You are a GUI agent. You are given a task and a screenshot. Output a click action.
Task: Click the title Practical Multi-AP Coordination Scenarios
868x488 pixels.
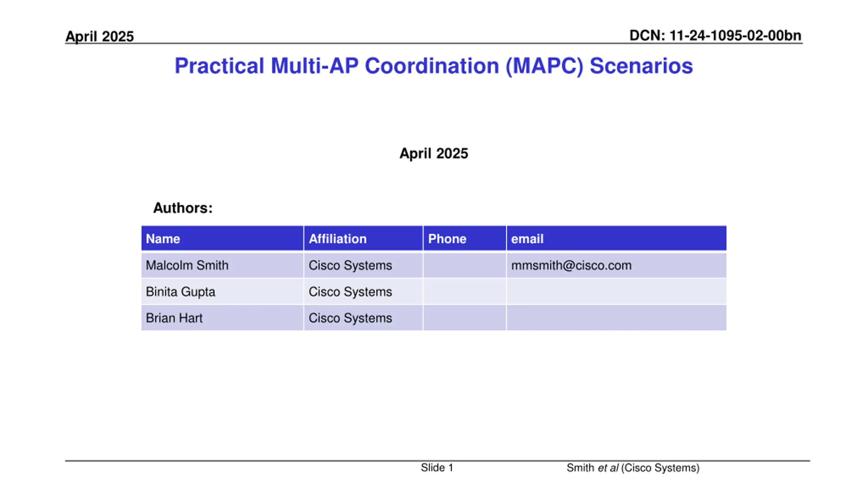click(x=434, y=66)
